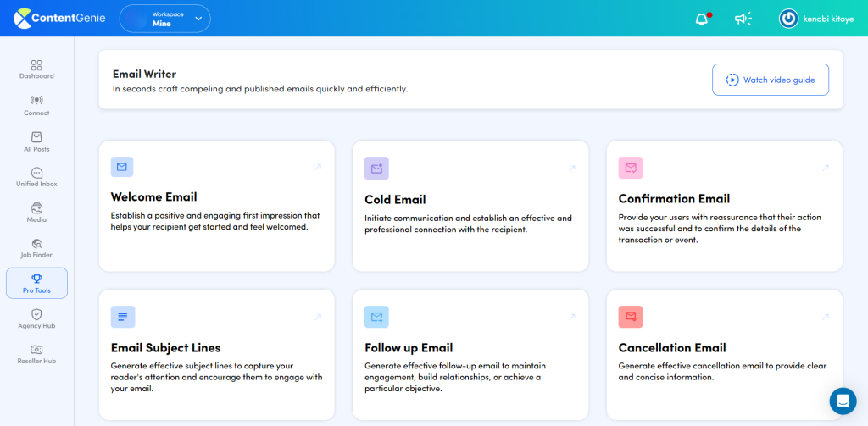This screenshot has height=426, width=868.
Task: Click the Email Subject Lines card arrow
Action: (318, 317)
